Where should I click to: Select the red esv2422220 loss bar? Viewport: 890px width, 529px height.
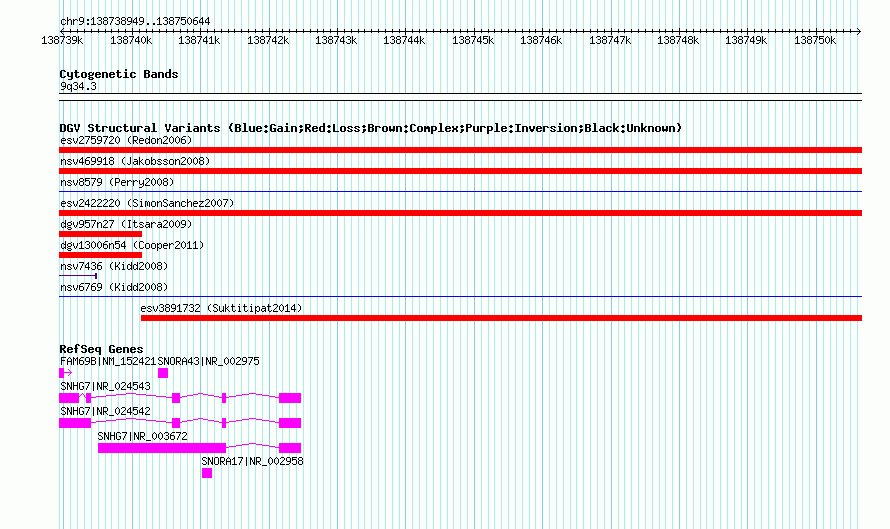point(460,213)
